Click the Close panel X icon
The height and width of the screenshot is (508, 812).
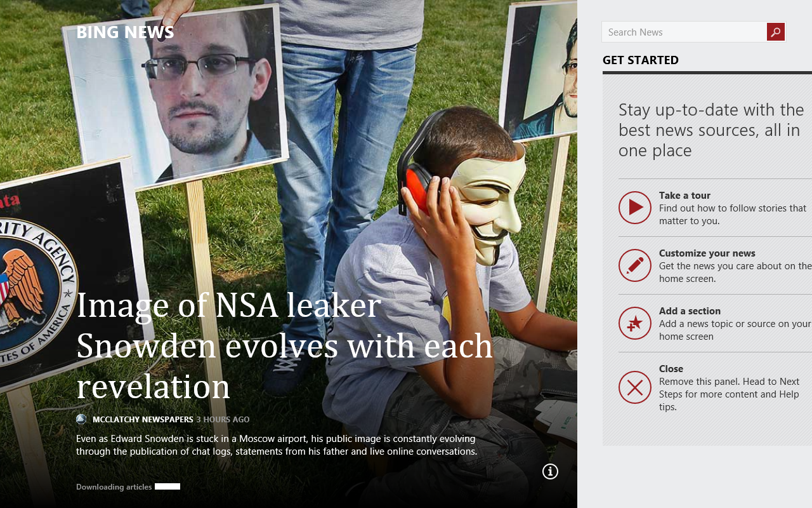point(635,387)
